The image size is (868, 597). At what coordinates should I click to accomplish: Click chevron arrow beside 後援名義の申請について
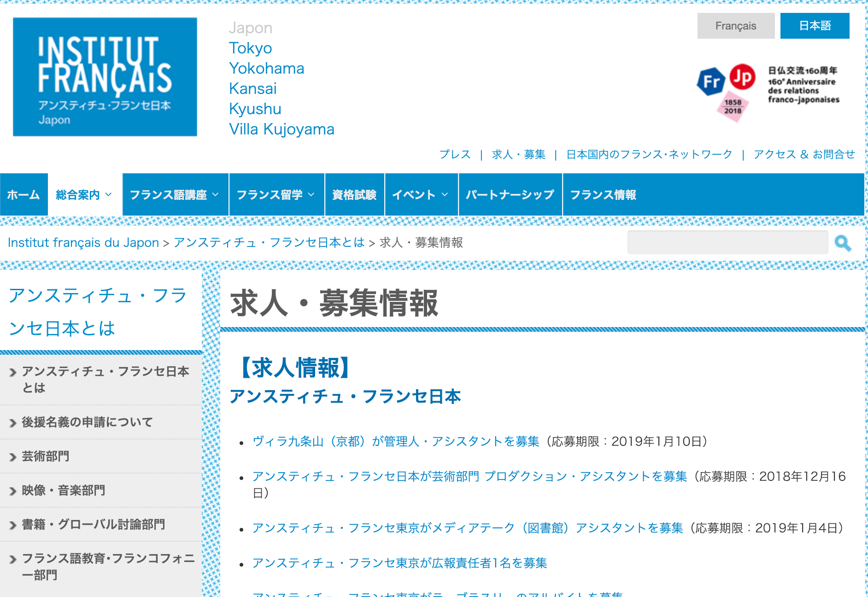[13, 423]
